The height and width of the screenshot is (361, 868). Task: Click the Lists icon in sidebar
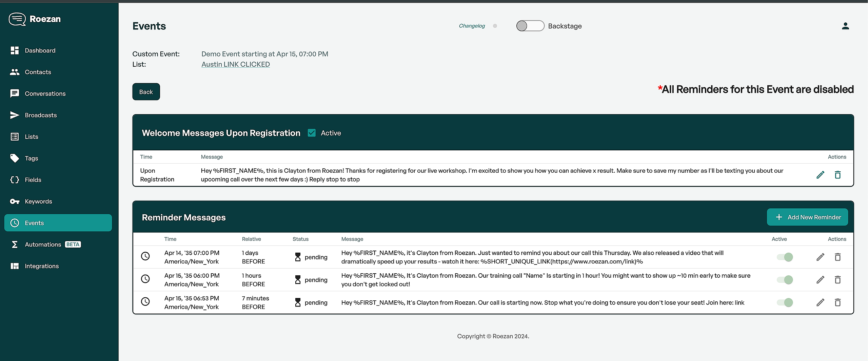click(x=15, y=137)
